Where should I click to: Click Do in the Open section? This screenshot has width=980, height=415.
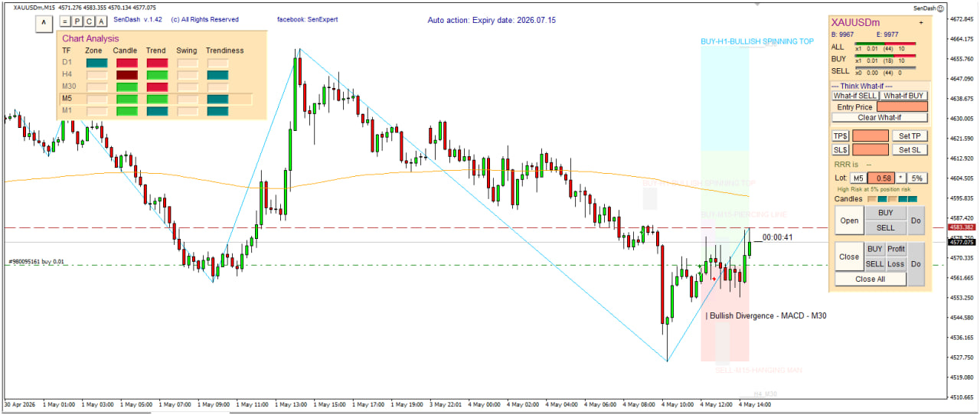916,221
